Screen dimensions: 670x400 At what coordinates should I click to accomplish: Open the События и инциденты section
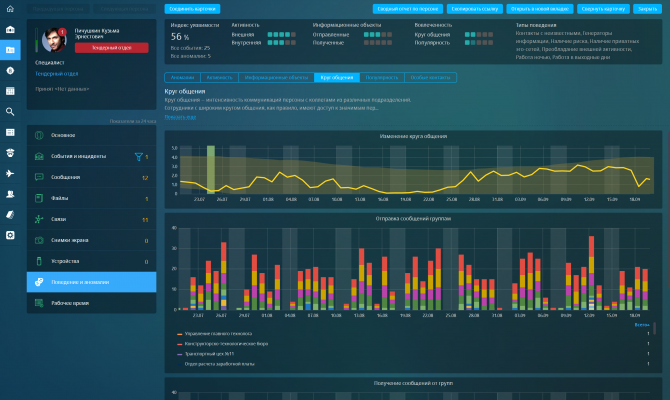pos(91,156)
